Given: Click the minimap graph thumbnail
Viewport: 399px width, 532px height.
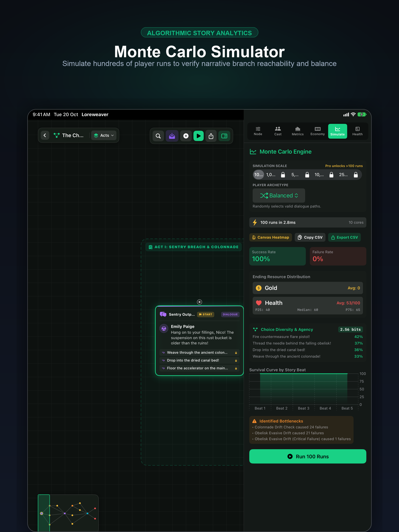Looking at the screenshot, I should (68, 513).
